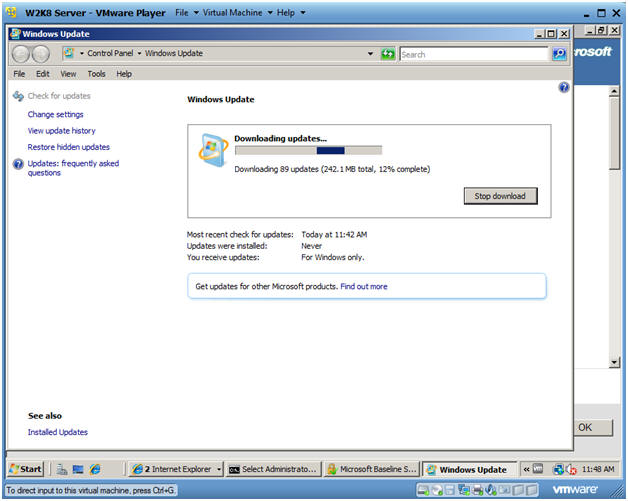628x501 pixels.
Task: Click the Windows Update shield icon beside Downloading updates
Action: tap(213, 150)
